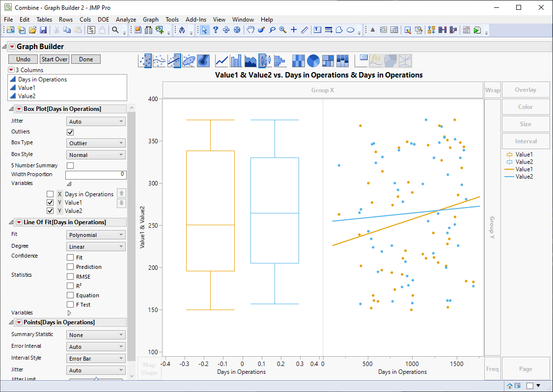Screen dimensions: 553x392
Task: Select the Crosshairs tool in toolbar
Action: pos(294,30)
